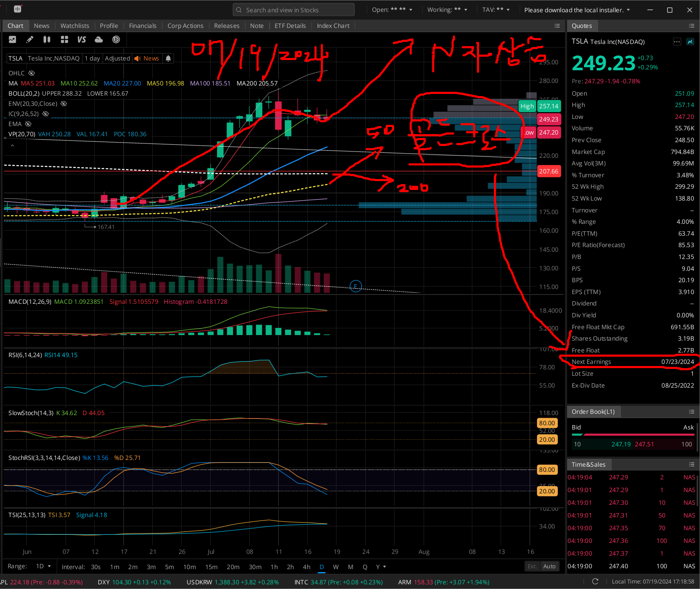Open the TAV: ** dropdown
This screenshot has height=589, width=700.
point(496,10)
